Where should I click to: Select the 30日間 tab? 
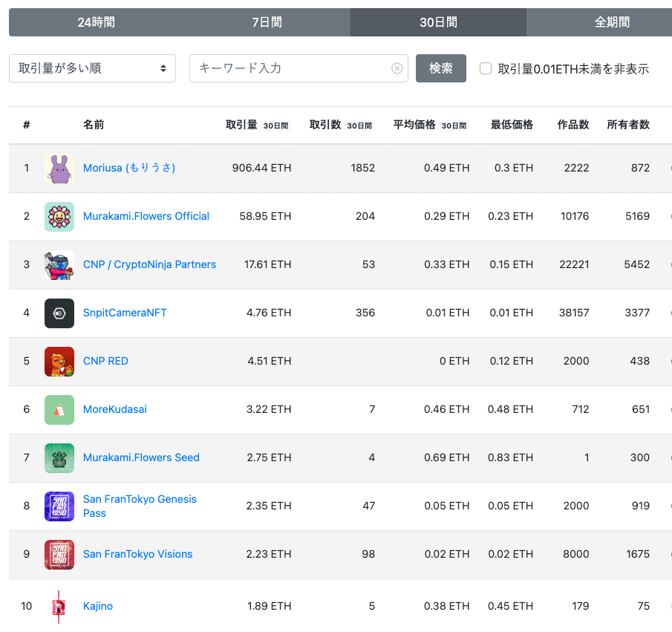click(x=438, y=22)
